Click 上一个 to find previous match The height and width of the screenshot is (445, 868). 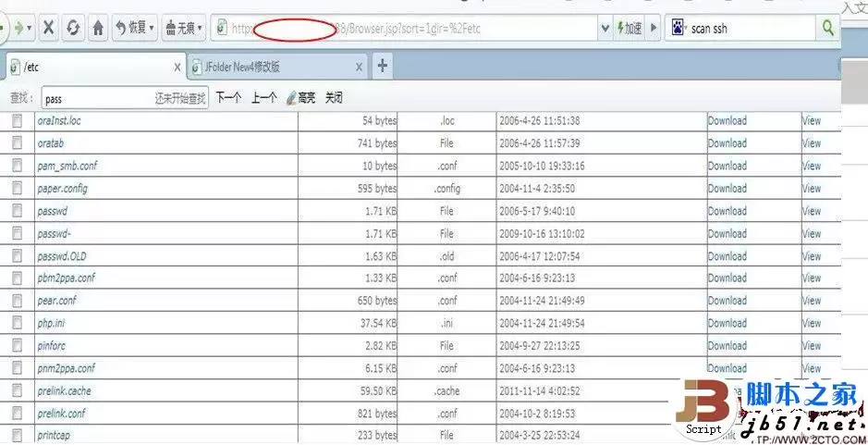(x=264, y=98)
